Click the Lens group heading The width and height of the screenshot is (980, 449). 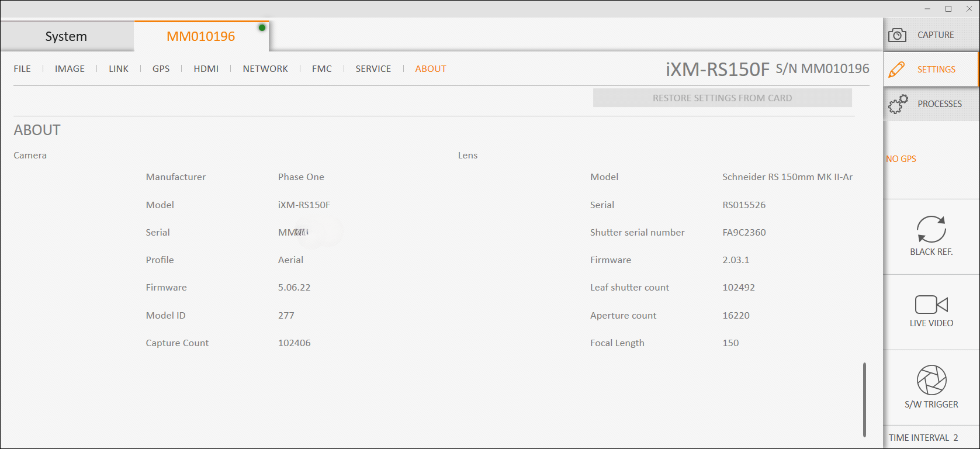(468, 155)
